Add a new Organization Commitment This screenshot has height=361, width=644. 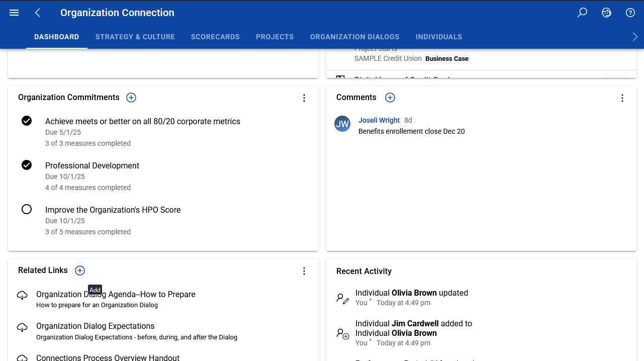pyautogui.click(x=131, y=98)
